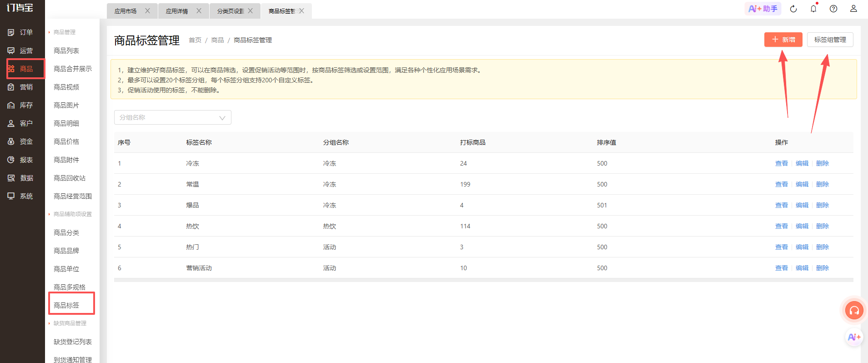View the 热饮 tag row
This screenshot has width=868, height=363.
pyautogui.click(x=781, y=226)
